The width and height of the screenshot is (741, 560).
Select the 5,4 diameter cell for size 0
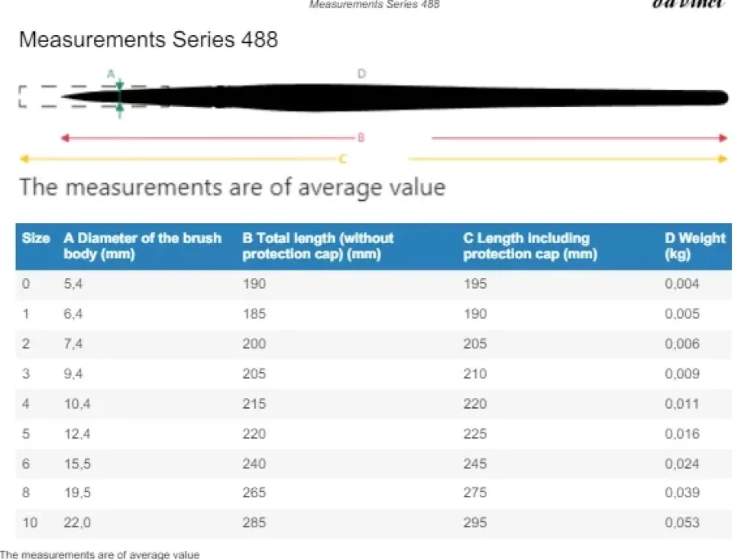point(73,284)
